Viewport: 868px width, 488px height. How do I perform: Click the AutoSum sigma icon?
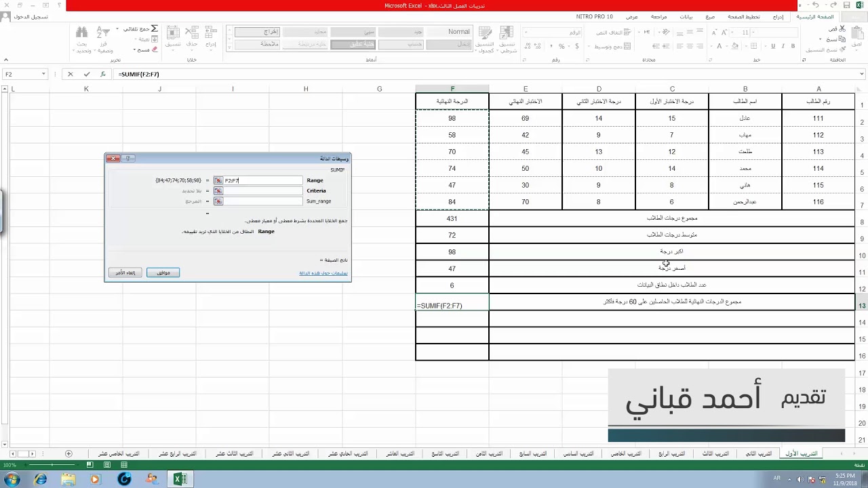point(155,28)
